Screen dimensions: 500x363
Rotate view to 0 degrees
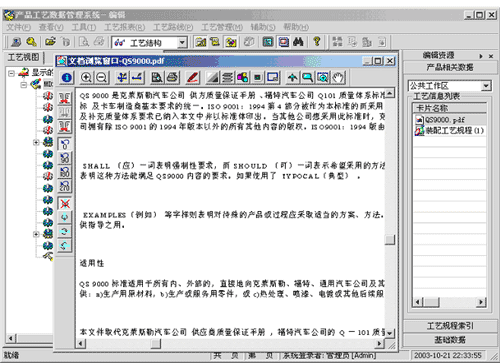65,144
